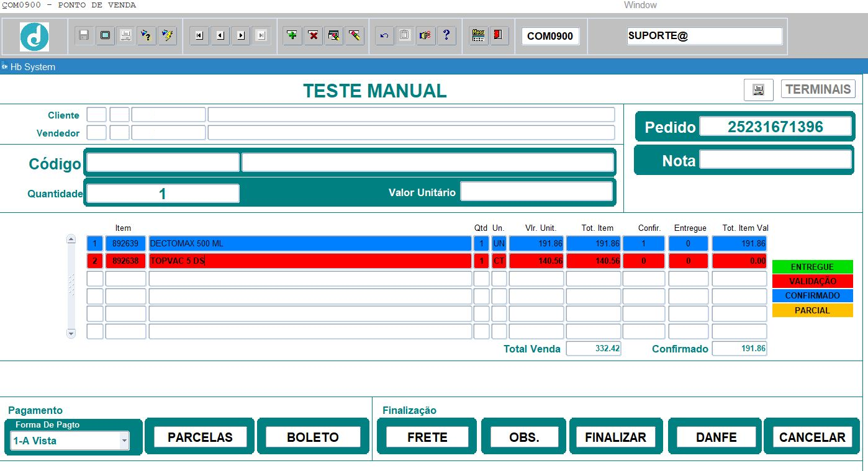Focus the Código entry field
This screenshot has width=868, height=471.
point(163,163)
